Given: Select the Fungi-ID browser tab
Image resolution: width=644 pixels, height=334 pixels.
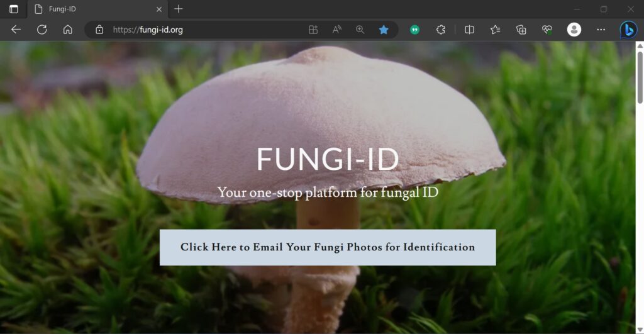Looking at the screenshot, I should coord(97,9).
